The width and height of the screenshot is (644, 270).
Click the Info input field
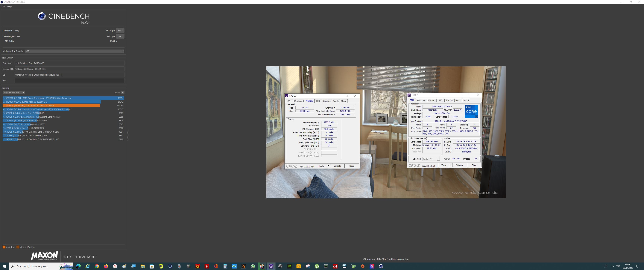[x=69, y=81]
